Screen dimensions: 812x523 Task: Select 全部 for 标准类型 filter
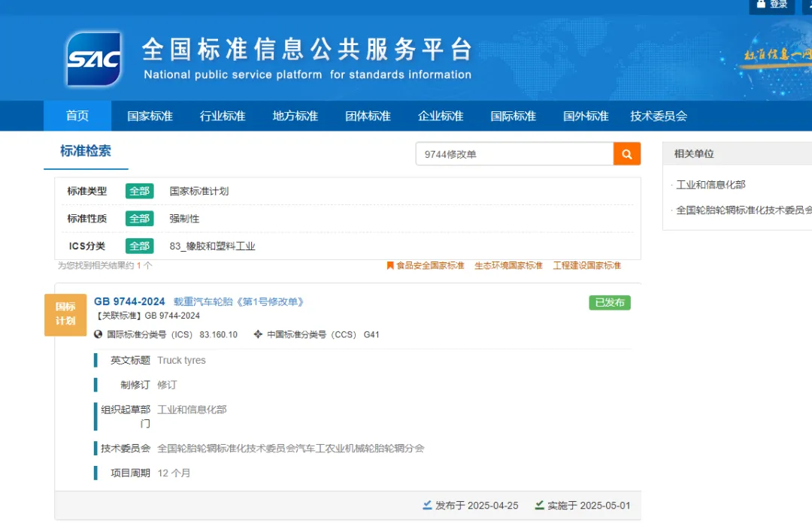point(139,191)
